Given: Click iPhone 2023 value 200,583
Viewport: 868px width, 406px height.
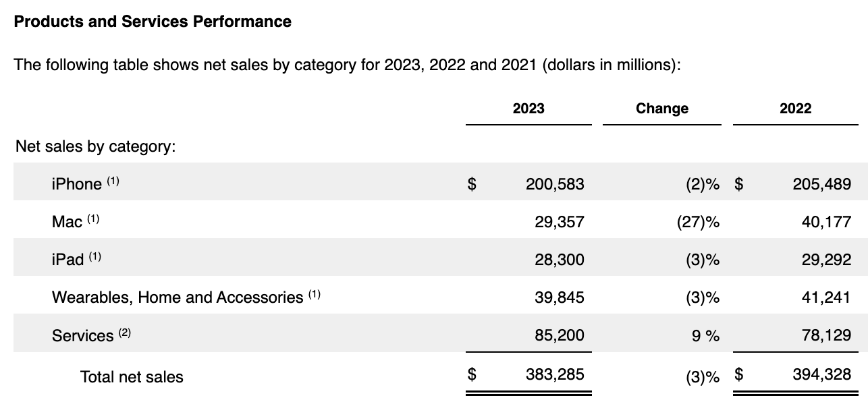Looking at the screenshot, I should pos(555,183).
